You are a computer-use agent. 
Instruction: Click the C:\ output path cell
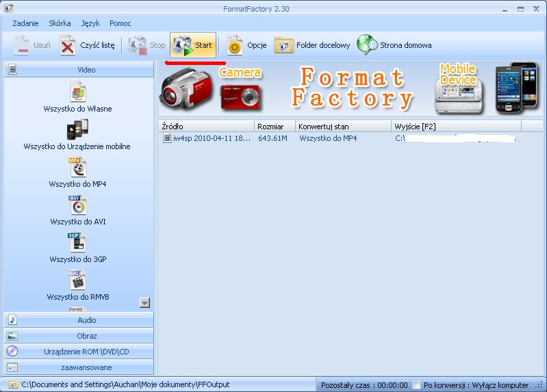coord(455,138)
